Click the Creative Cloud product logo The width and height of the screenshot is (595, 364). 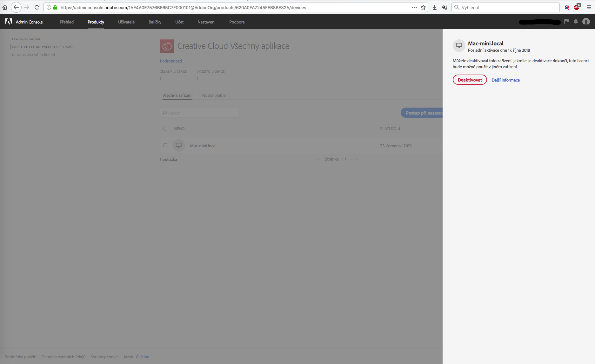click(x=167, y=46)
